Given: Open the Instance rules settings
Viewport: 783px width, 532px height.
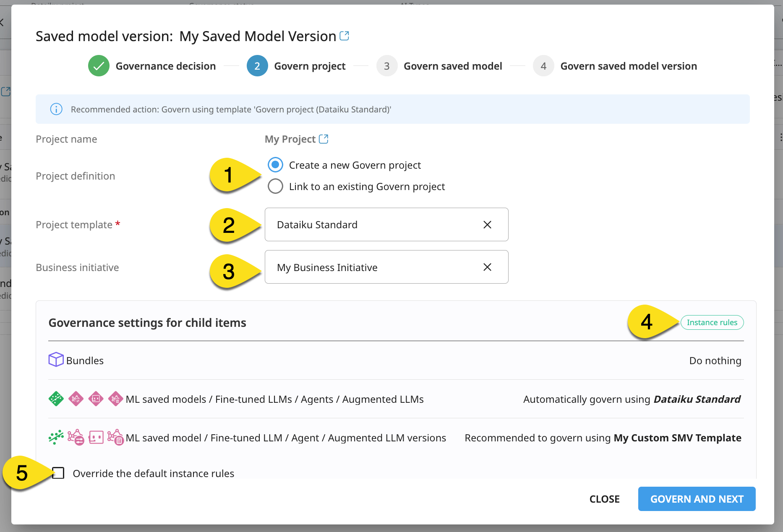Looking at the screenshot, I should 712,322.
